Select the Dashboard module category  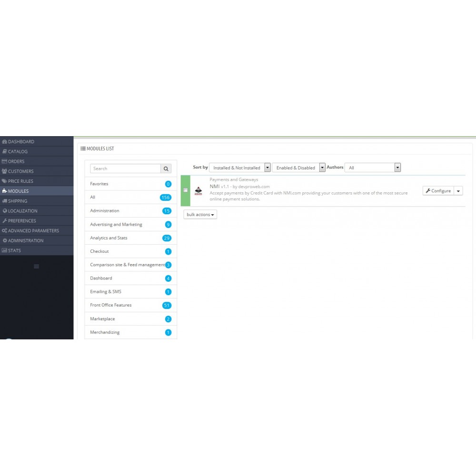[131, 278]
